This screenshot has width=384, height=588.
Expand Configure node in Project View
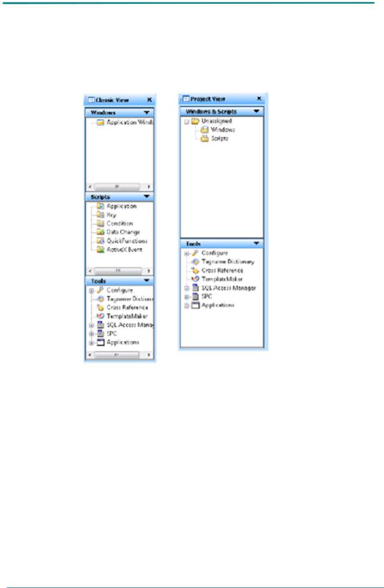coord(186,254)
